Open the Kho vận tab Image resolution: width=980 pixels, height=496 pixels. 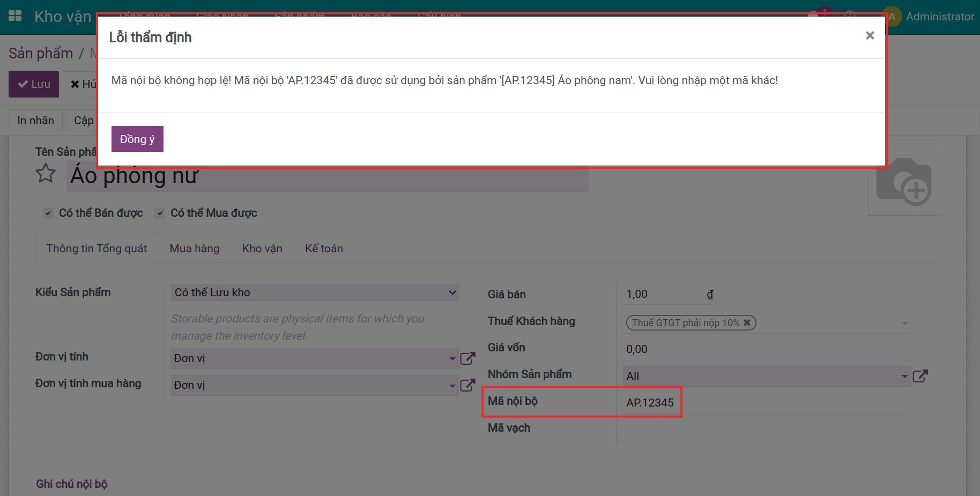pyautogui.click(x=262, y=249)
